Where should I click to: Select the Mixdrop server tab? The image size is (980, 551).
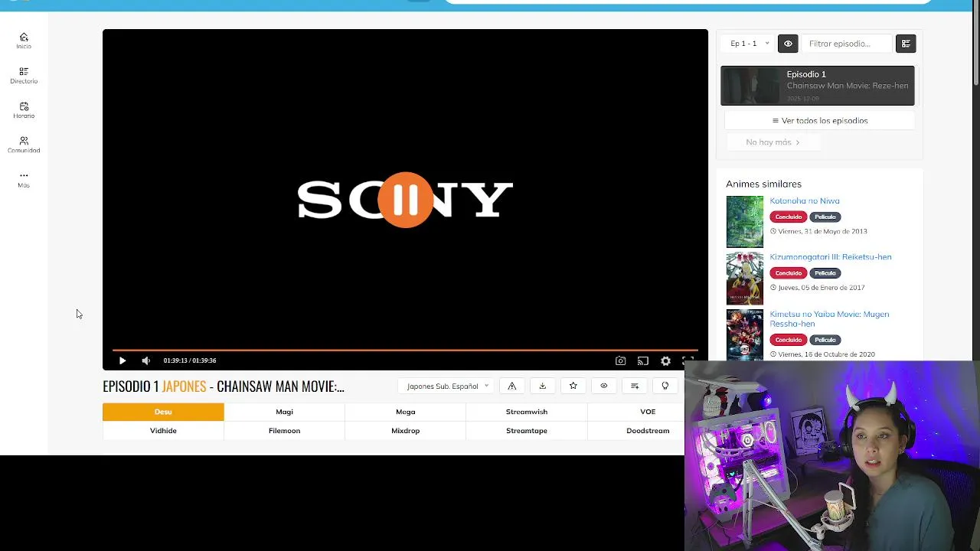tap(406, 431)
